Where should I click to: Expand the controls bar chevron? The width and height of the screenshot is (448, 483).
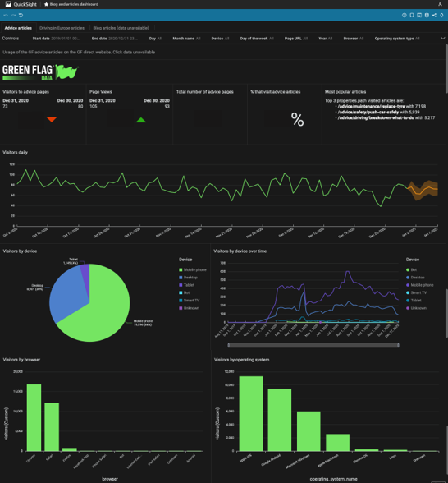443,39
